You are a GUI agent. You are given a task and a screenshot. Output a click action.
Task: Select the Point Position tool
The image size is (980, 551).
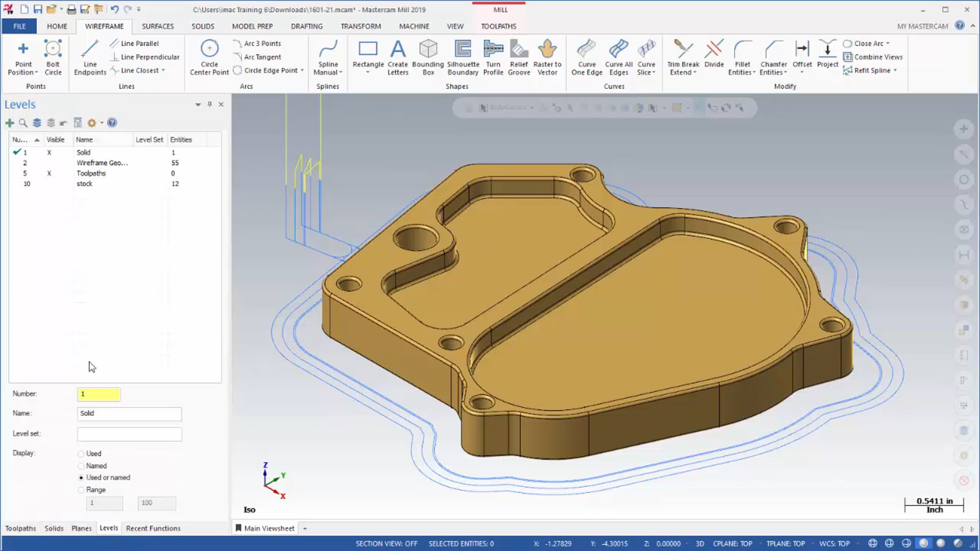coord(23,58)
